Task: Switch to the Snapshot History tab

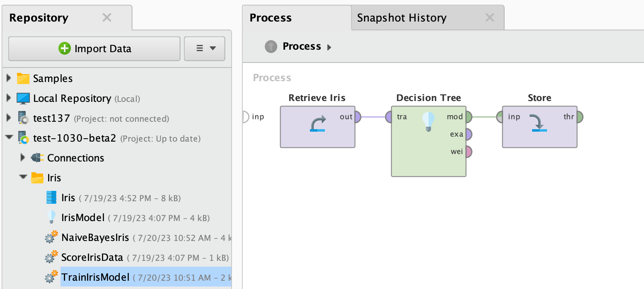Action: [x=402, y=18]
